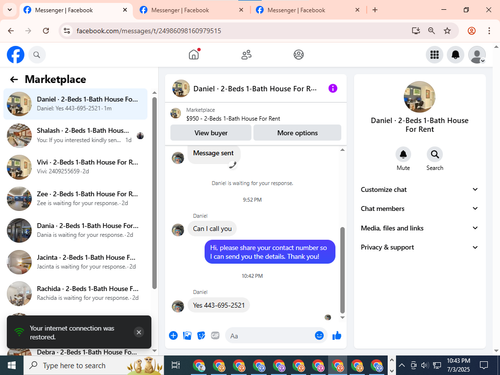Screen dimensions: 500x375
Task: Open the Friends icon in top navigation
Action: pyautogui.click(x=246, y=55)
